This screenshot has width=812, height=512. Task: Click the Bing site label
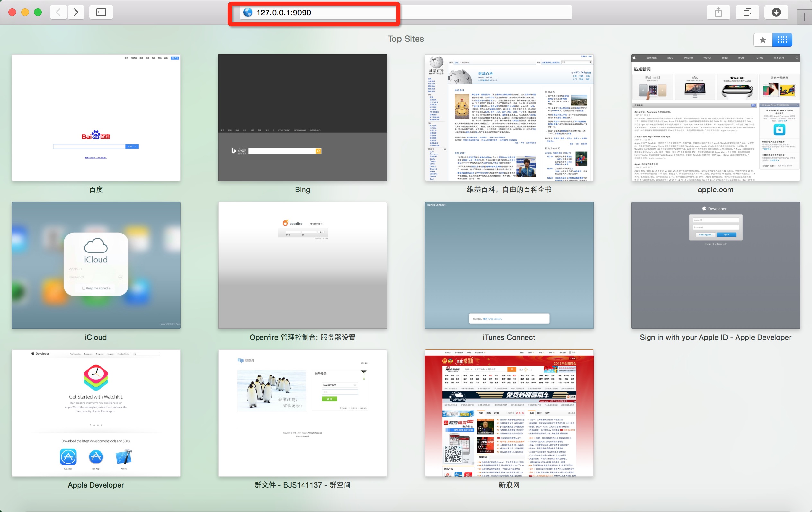click(303, 190)
